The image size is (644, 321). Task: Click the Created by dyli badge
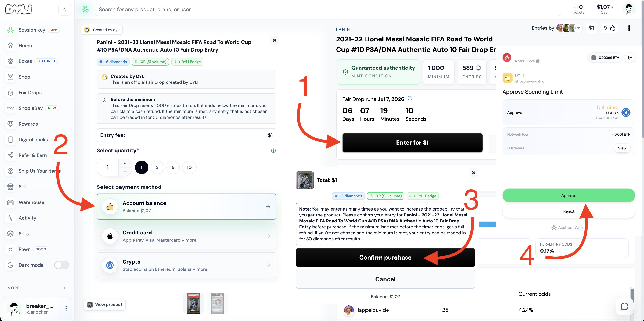102,30
